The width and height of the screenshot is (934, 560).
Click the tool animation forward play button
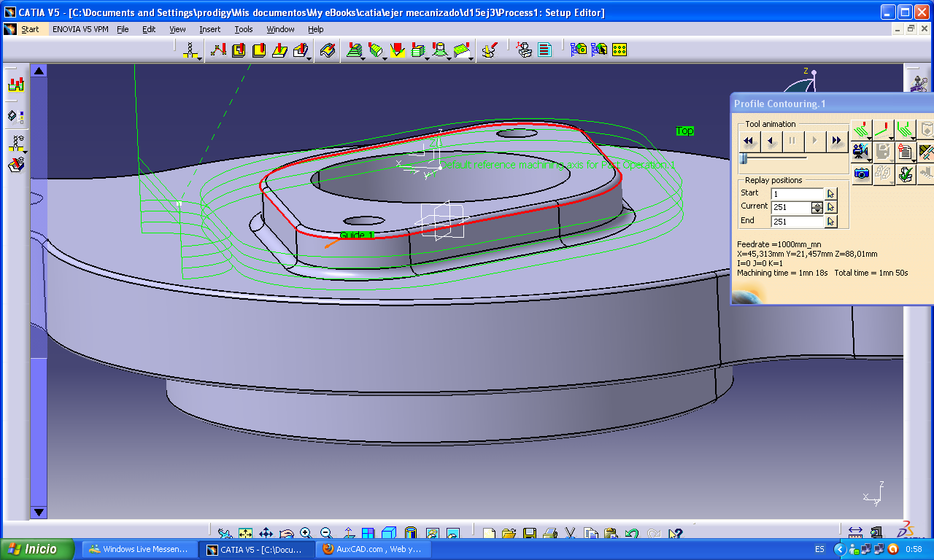tap(815, 141)
